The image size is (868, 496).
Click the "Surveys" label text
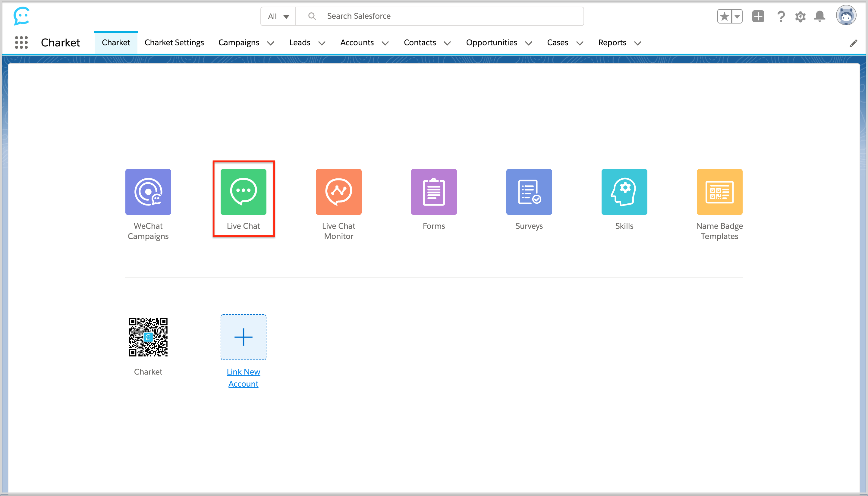[x=529, y=226]
